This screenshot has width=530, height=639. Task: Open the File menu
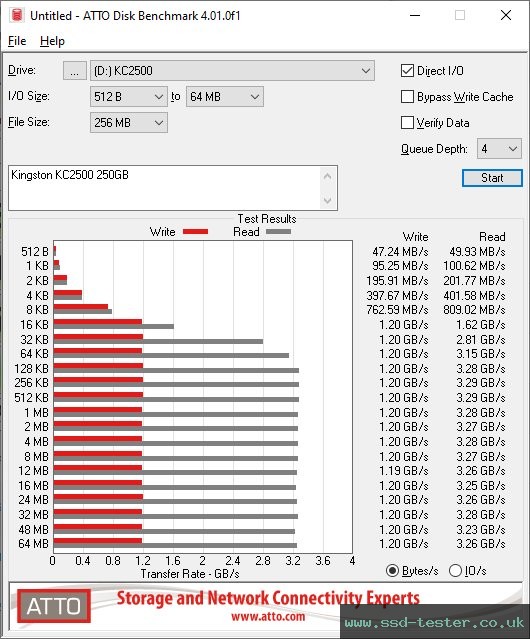17,41
